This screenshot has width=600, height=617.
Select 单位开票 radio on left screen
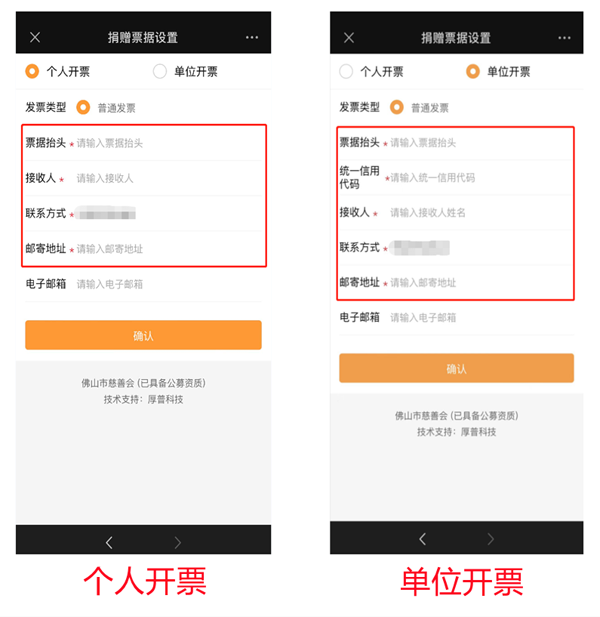coord(160,72)
